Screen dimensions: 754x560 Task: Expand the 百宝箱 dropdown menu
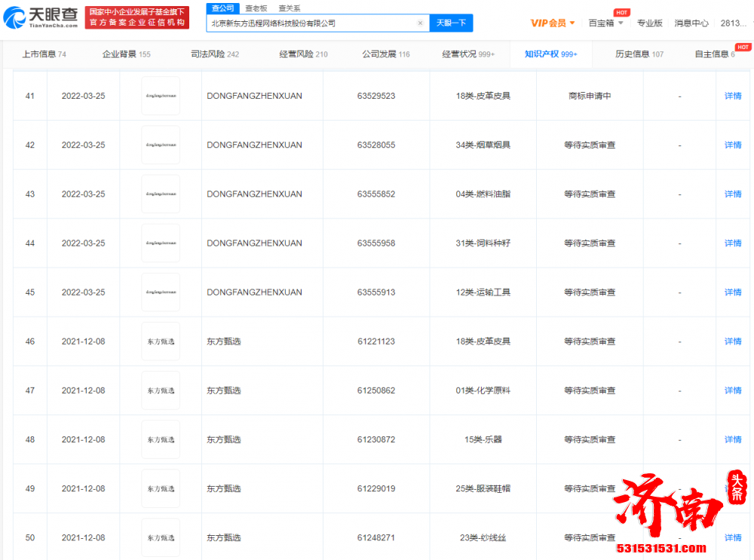[605, 23]
